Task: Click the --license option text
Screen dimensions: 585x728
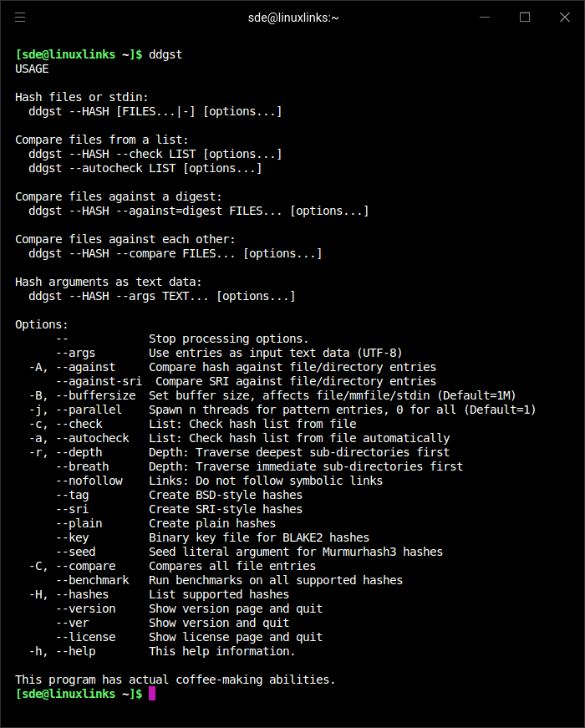Action: click(85, 637)
